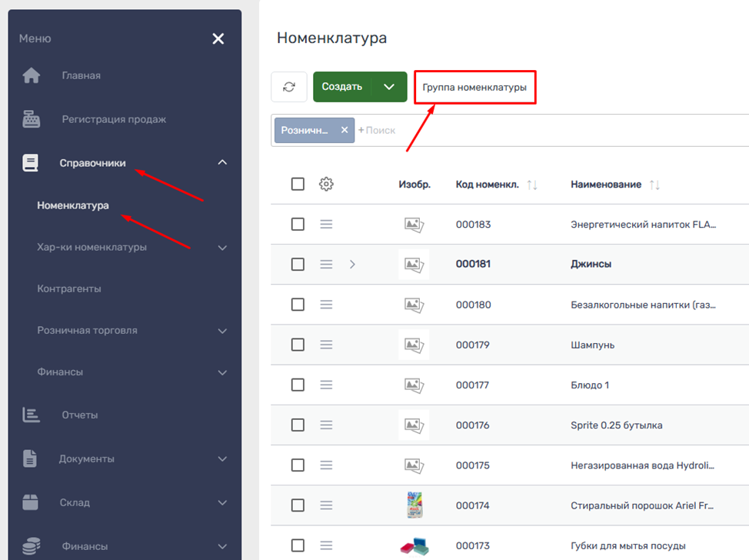The image size is (749, 560).
Task: Tick the select-all checkbox in table header
Action: (x=298, y=184)
